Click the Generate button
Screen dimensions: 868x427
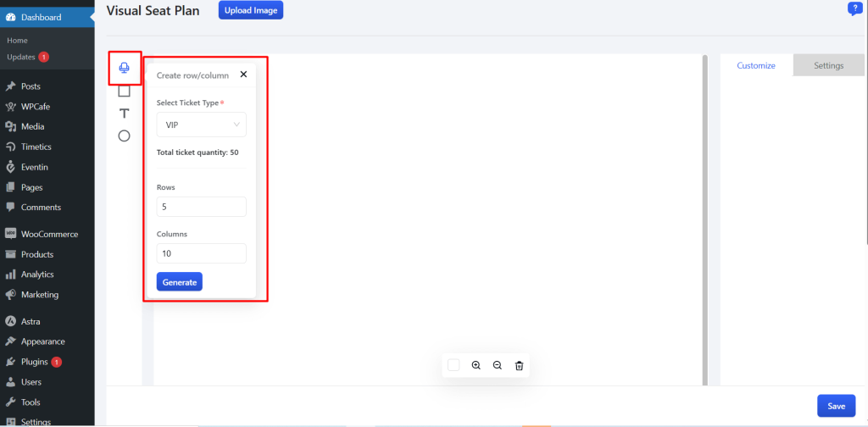point(180,281)
